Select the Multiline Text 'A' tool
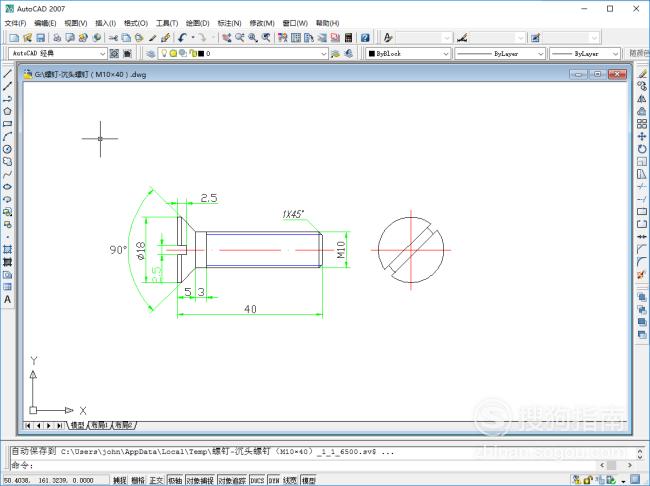Screen dimensions: 650x486 [7, 299]
